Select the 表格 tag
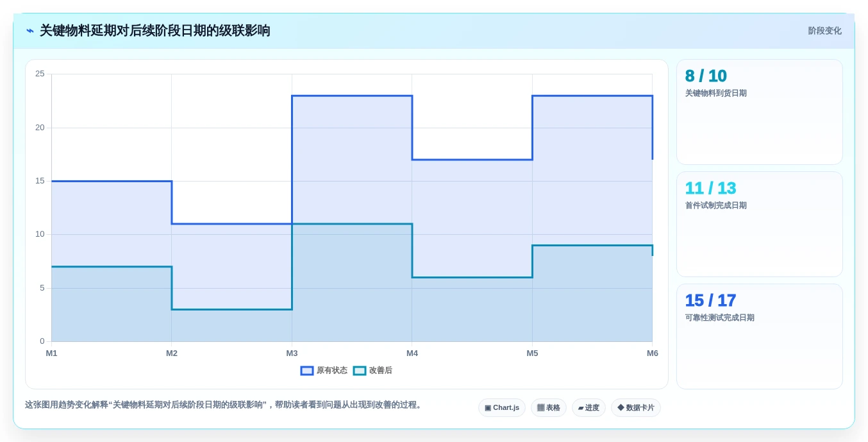The image size is (868, 442). [x=548, y=408]
